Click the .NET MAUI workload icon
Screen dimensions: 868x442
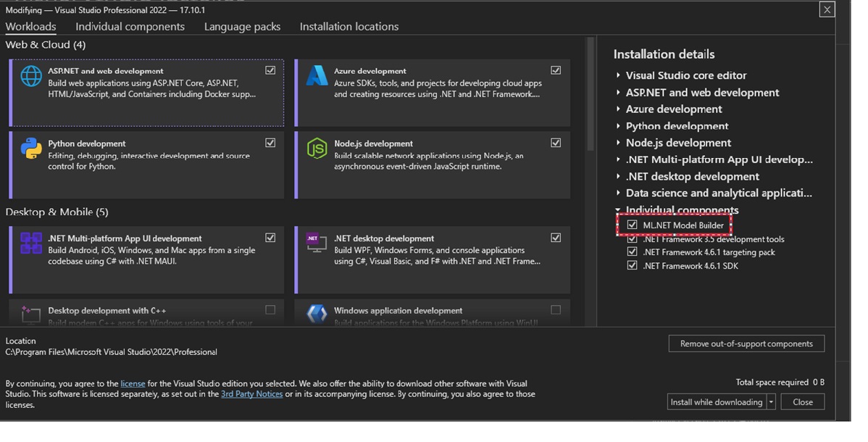tap(31, 243)
